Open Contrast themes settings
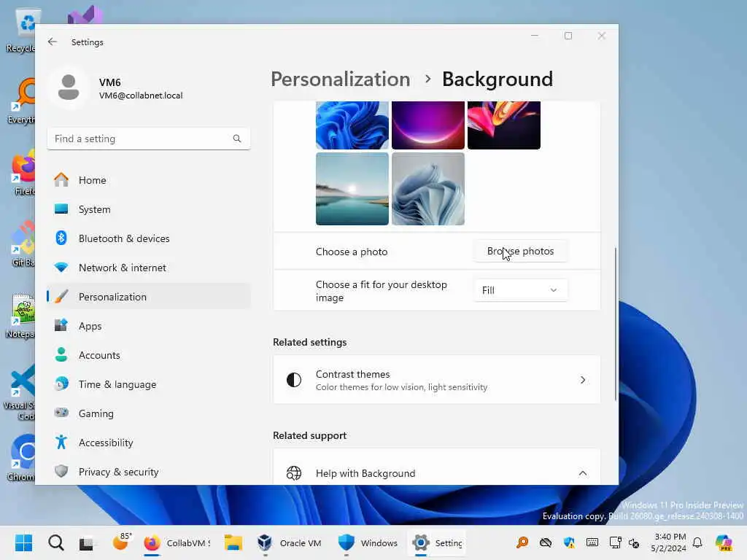 (x=436, y=380)
